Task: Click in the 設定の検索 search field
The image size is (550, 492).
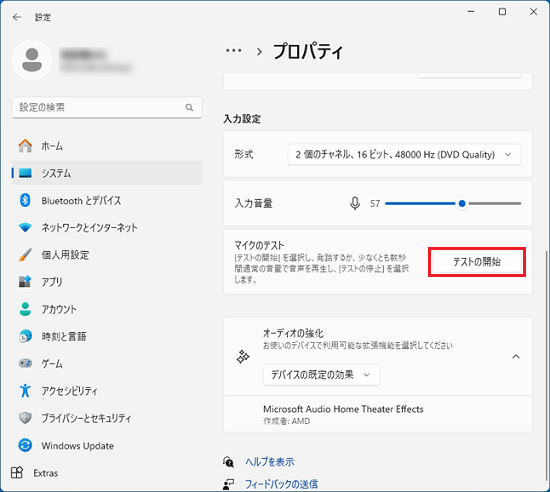Action: (x=107, y=108)
